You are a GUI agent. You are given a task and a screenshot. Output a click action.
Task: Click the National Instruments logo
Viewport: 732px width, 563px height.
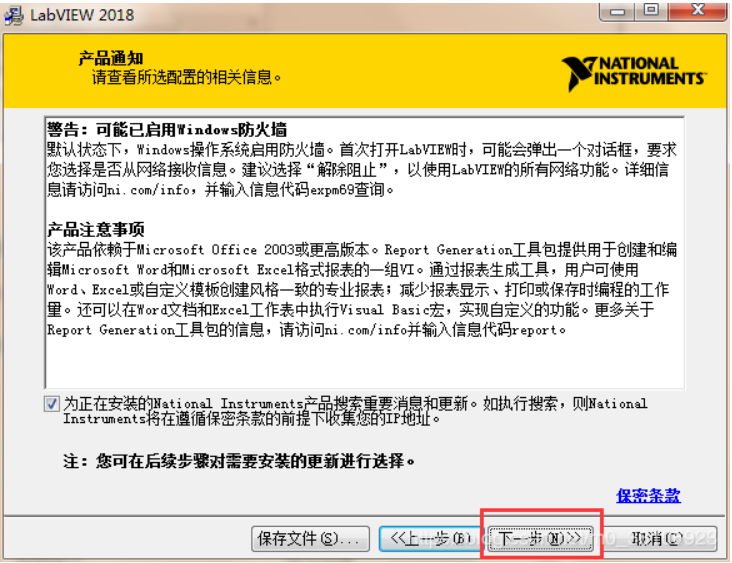[x=633, y=72]
